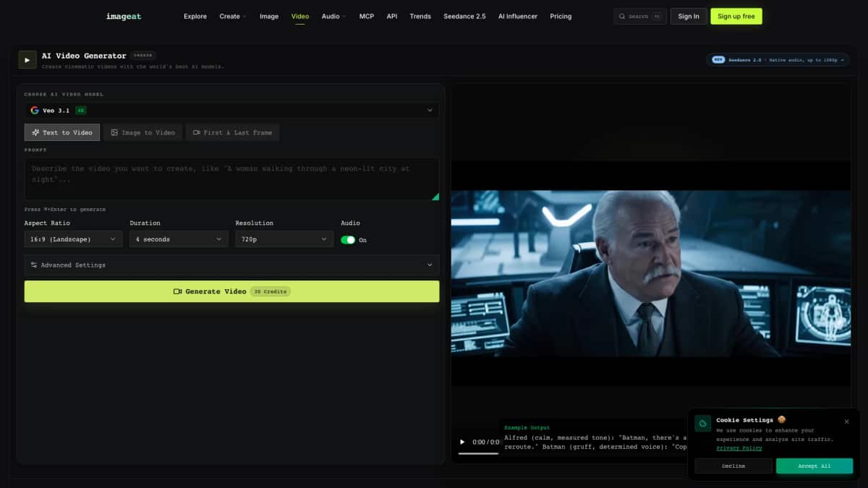Click the play icon beside AI Video Generator

click(27, 60)
